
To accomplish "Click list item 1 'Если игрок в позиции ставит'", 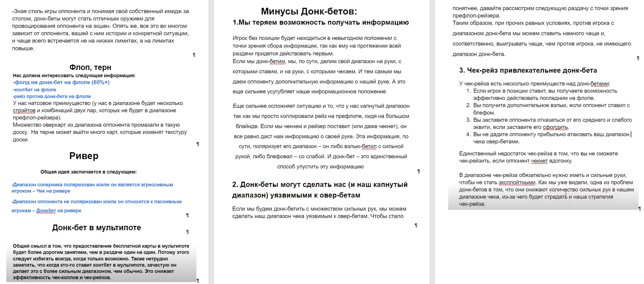I will pos(545,94).
